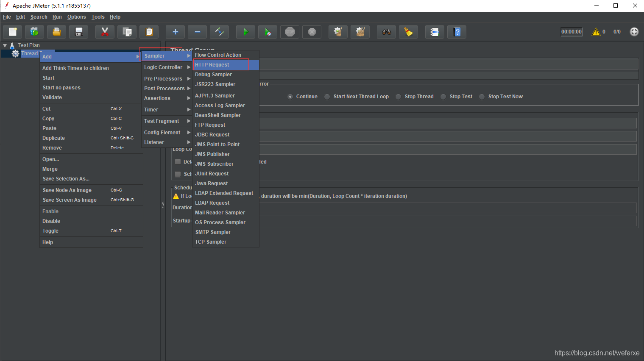Click Save Selection As... in context menu

pos(91,179)
